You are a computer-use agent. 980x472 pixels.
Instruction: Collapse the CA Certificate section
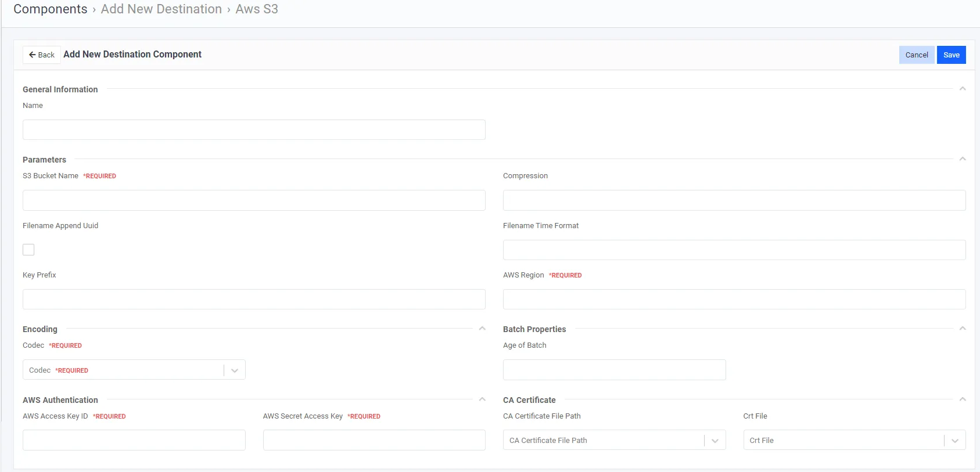click(963, 399)
